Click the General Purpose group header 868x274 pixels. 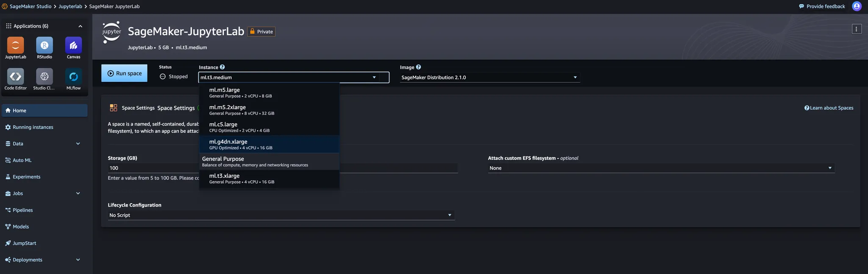tap(269, 162)
